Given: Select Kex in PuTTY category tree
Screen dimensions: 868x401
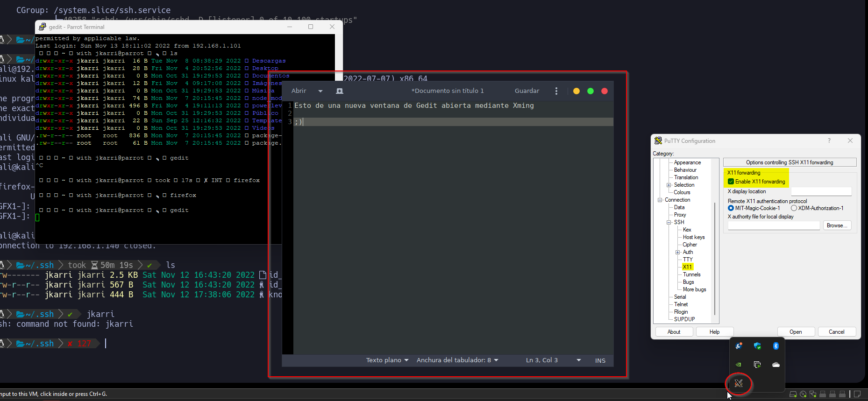Looking at the screenshot, I should (687, 230).
